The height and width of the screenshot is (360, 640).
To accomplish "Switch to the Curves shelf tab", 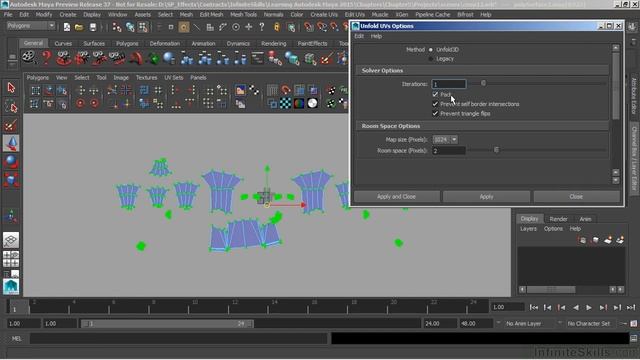I will click(63, 43).
